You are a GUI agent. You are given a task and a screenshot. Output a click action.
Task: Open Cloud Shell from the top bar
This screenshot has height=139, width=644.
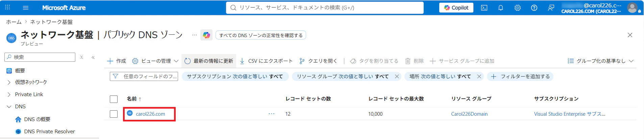pos(484,8)
